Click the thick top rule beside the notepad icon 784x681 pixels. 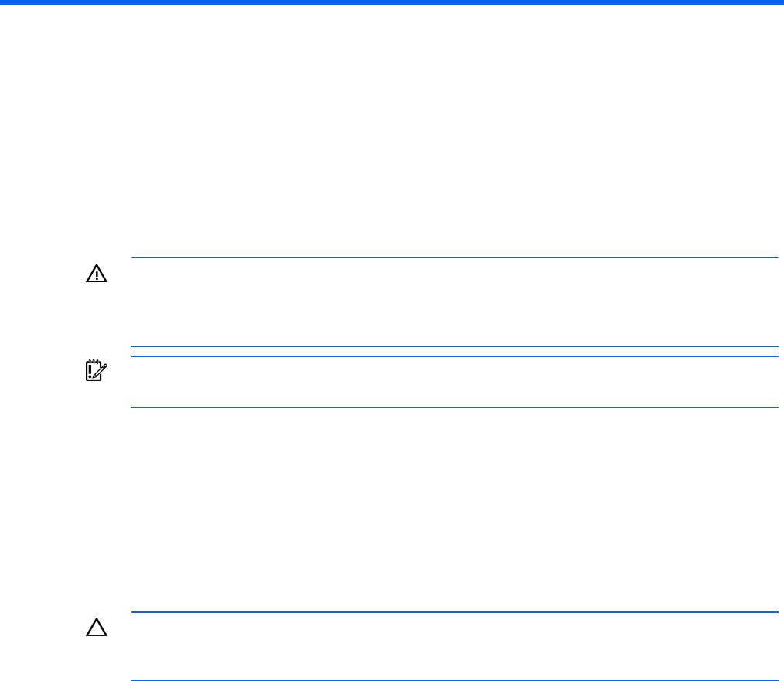[x=455, y=356]
